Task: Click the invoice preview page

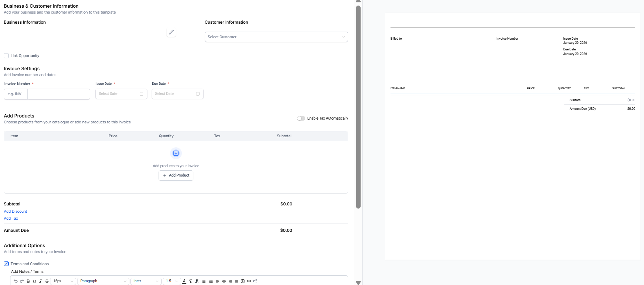Action: (513, 136)
